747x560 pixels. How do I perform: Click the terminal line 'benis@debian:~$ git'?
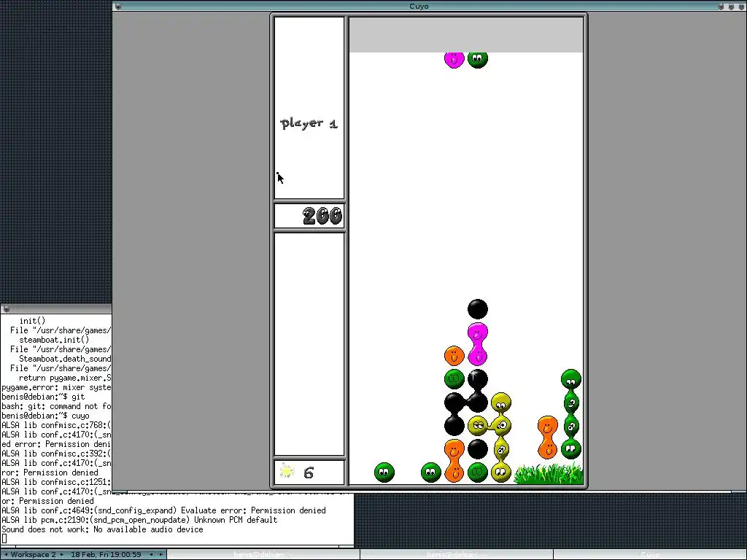point(43,397)
